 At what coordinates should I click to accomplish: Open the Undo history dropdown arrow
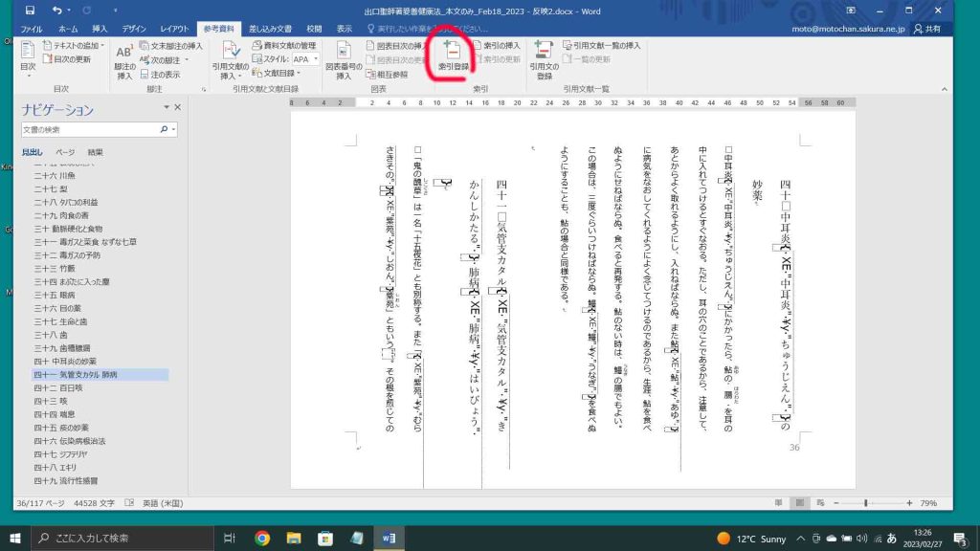coord(69,11)
